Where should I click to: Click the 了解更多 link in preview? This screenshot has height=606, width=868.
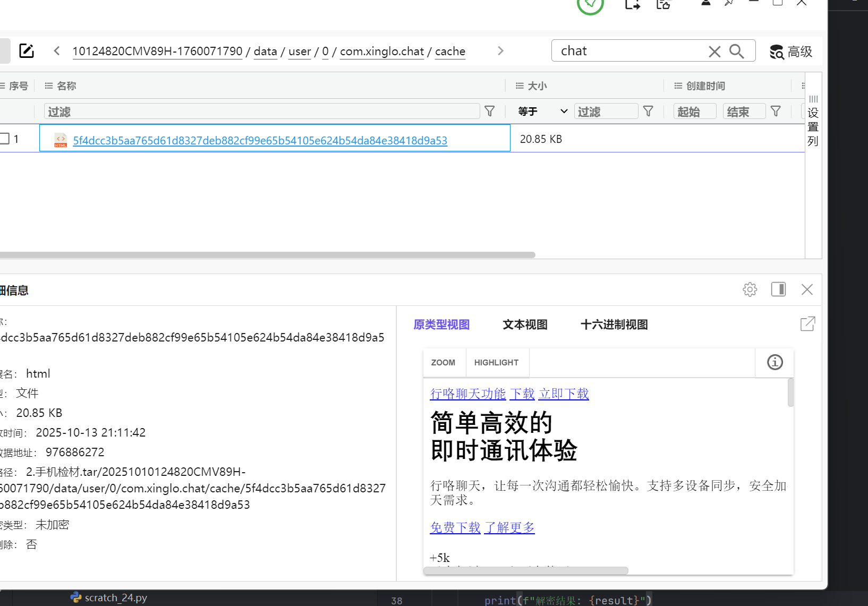tap(509, 528)
